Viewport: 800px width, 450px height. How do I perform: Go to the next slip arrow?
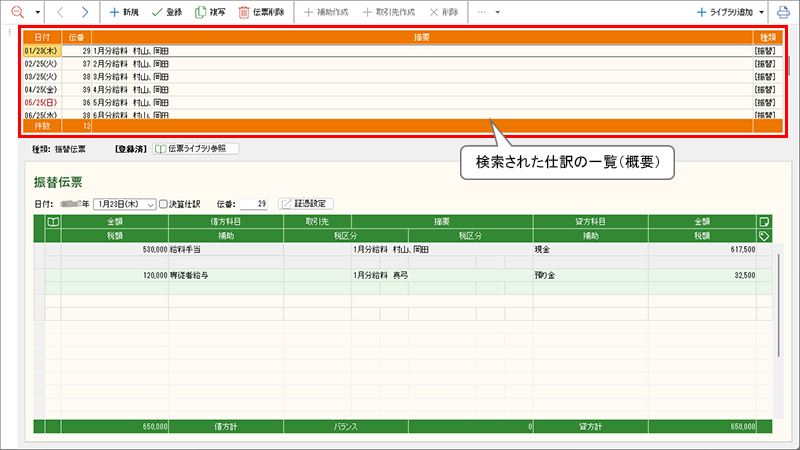click(x=85, y=12)
